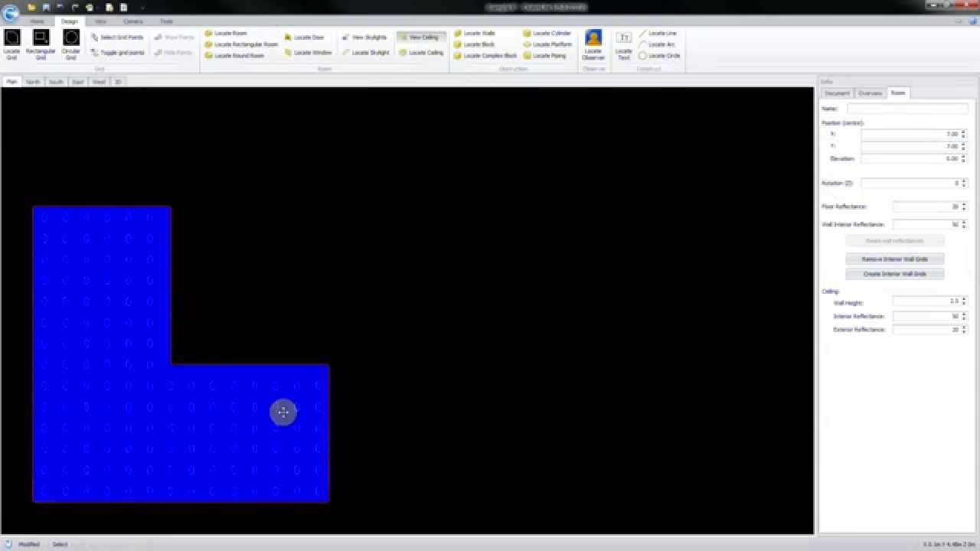Click the save quick-access icon
The image size is (980, 551).
click(x=46, y=8)
